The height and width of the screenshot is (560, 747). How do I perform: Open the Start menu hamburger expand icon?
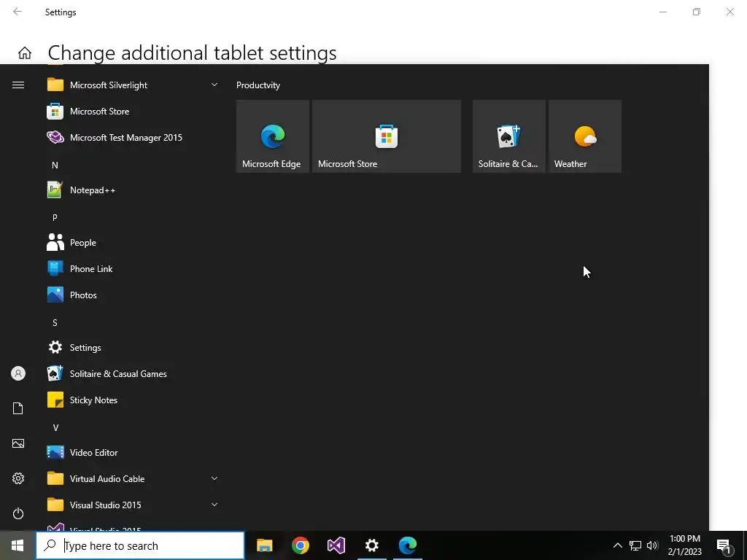(18, 85)
